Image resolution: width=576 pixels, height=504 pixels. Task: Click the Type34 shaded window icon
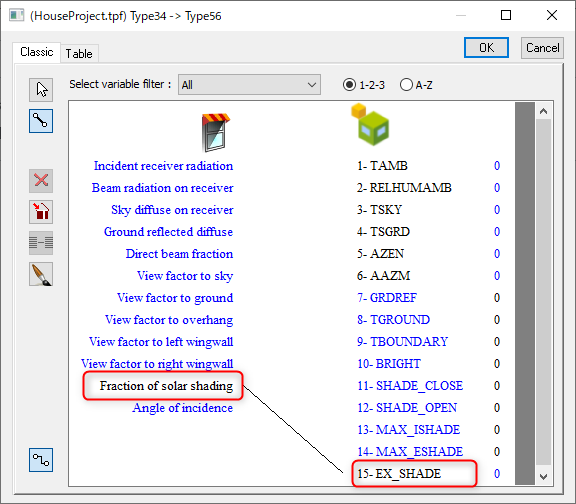pos(216,133)
